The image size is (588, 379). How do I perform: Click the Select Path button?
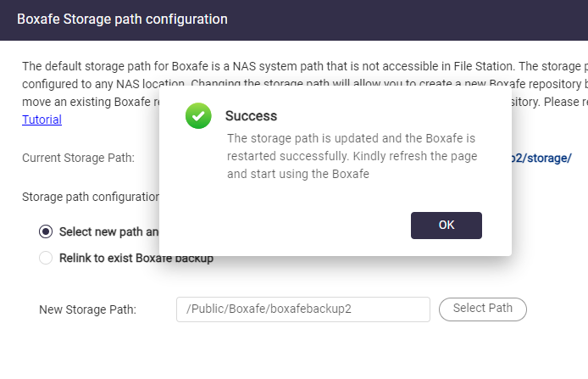pyautogui.click(x=482, y=309)
